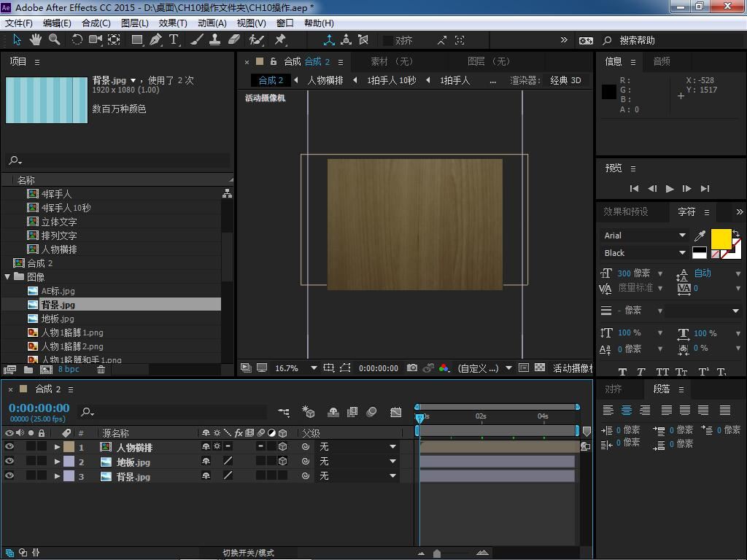
Task: Select the Zoom magnifier tool
Action: click(55, 39)
